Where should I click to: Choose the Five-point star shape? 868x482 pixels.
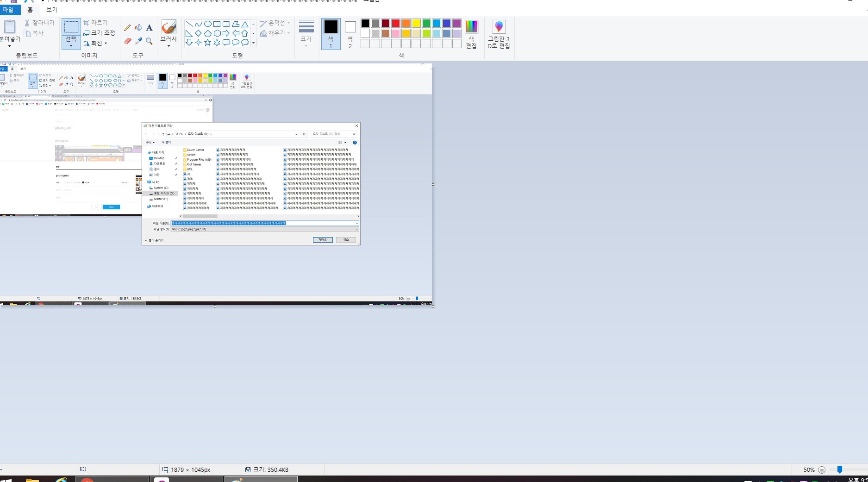pyautogui.click(x=207, y=43)
